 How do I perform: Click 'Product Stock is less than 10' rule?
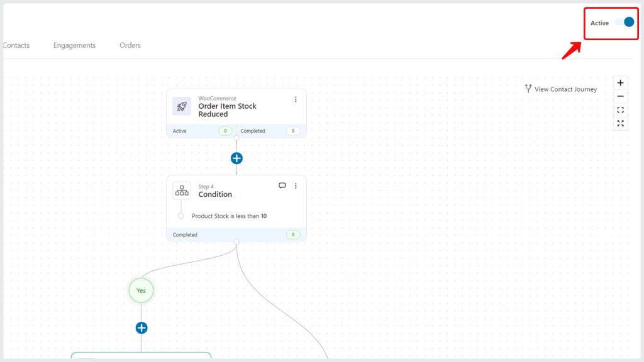[x=229, y=216]
